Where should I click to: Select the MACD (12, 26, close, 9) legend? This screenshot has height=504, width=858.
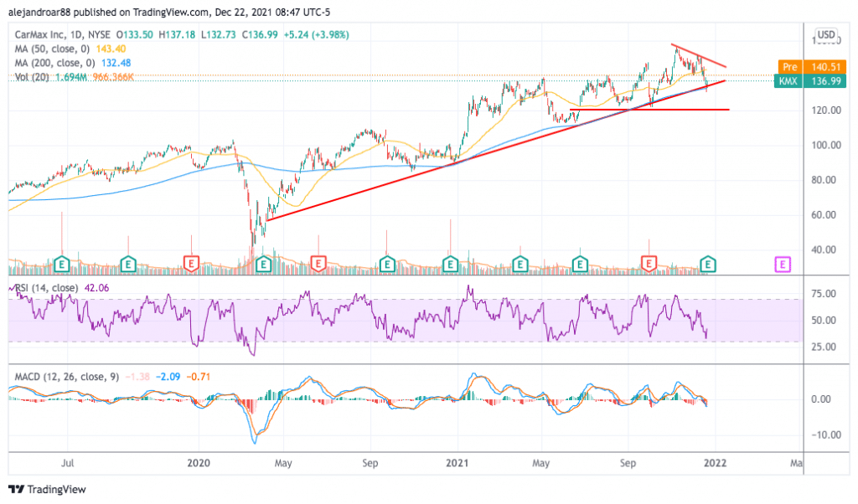67,377
